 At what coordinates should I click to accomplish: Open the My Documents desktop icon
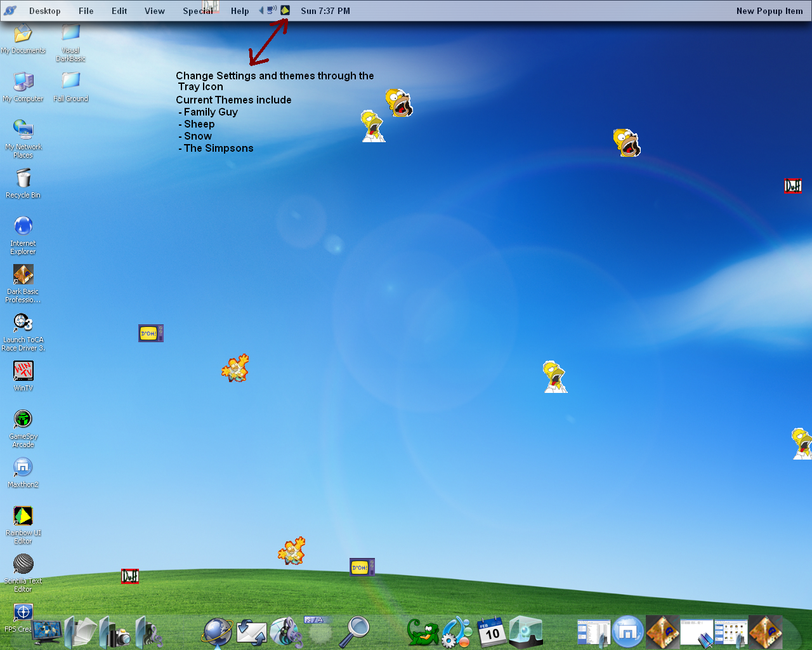point(23,39)
